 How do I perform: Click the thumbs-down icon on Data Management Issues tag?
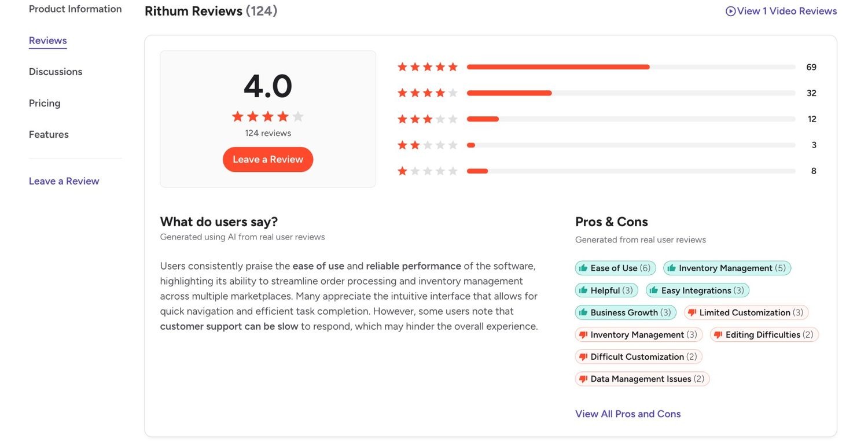click(583, 379)
